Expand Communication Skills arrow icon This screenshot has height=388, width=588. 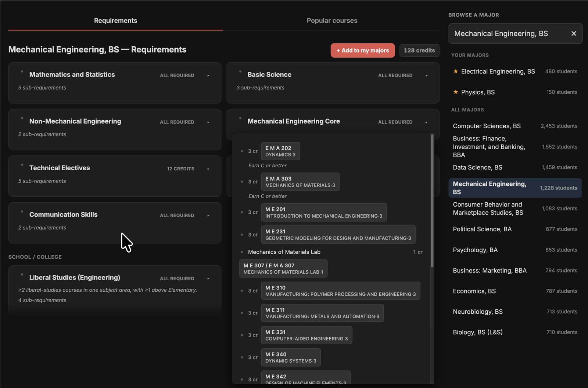[208, 216]
